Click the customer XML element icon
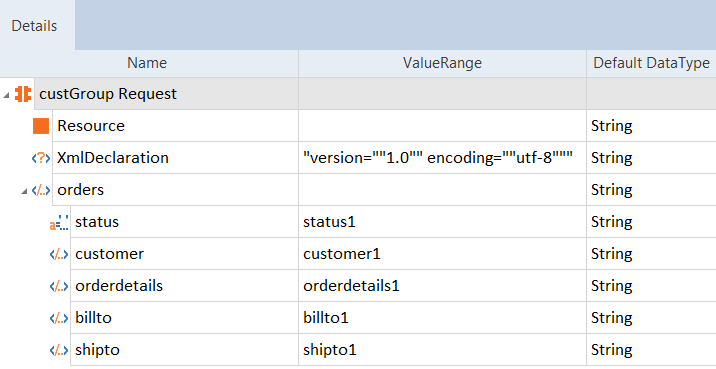Image resolution: width=716 pixels, height=369 pixels. coord(59,254)
